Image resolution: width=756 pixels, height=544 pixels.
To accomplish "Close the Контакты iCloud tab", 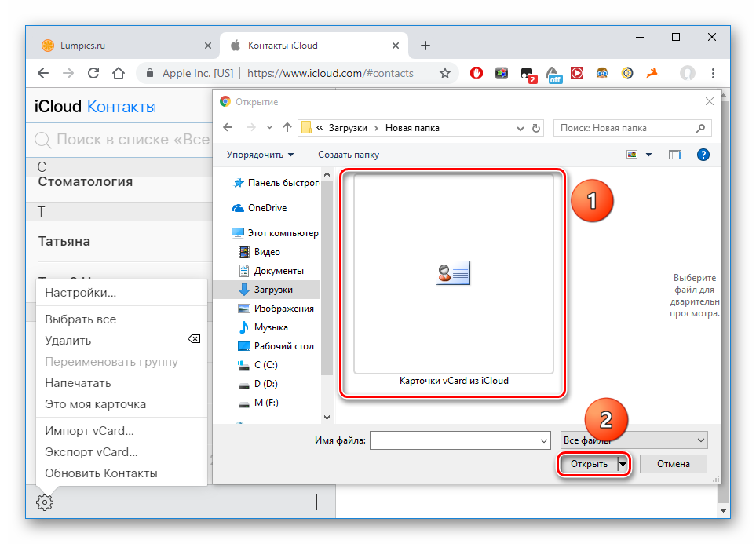I will pos(396,46).
